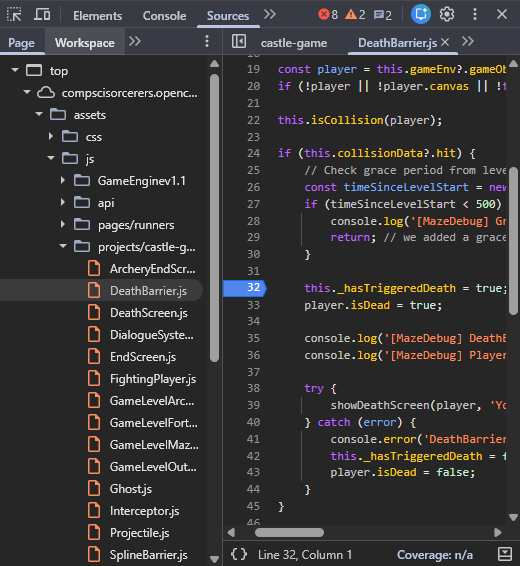Screen dimensions: 520x566
Task: Toggle the device toolbar icon
Action: tap(42, 15)
